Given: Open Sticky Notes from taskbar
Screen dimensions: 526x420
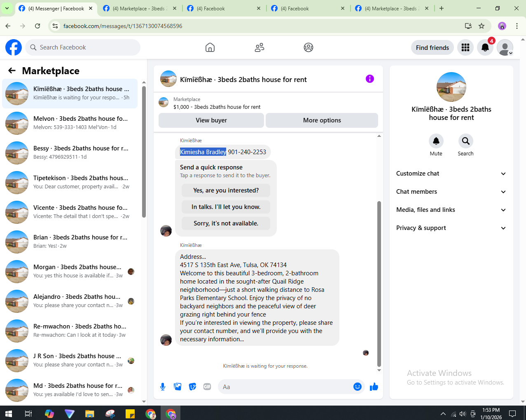Looking at the screenshot, I should click(x=130, y=413).
